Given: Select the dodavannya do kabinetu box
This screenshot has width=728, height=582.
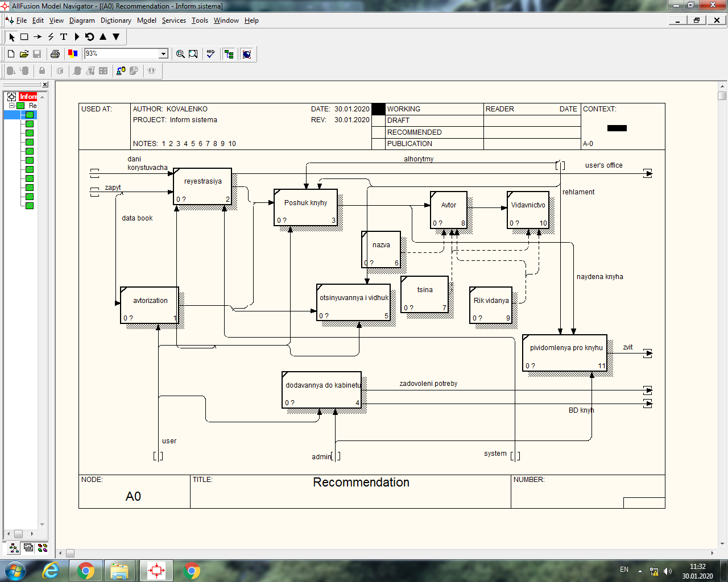Looking at the screenshot, I should [321, 390].
